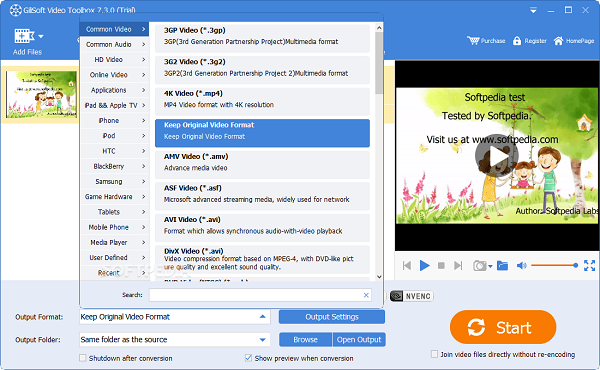Open the Add Files dropdown arrow
This screenshot has width=600, height=370.
[x=41, y=37]
